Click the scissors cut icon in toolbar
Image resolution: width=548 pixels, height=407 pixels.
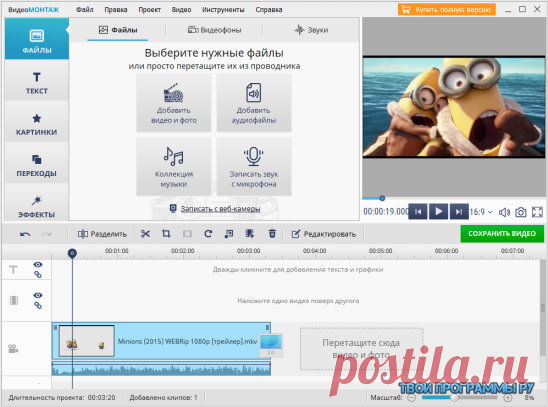[x=145, y=234]
